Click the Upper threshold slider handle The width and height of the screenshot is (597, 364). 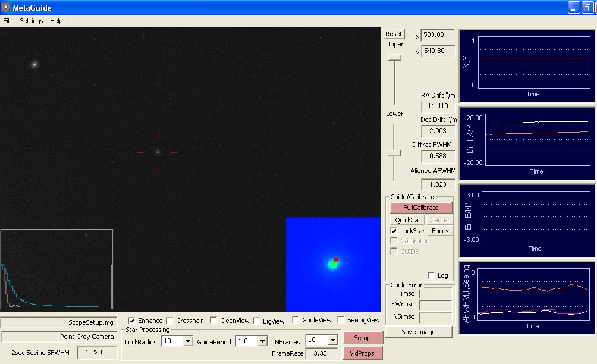(x=394, y=57)
